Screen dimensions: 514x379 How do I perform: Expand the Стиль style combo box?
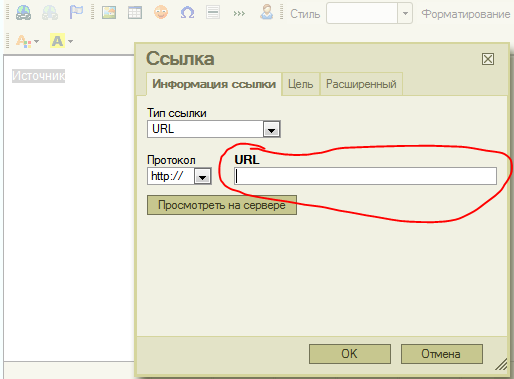(x=405, y=13)
